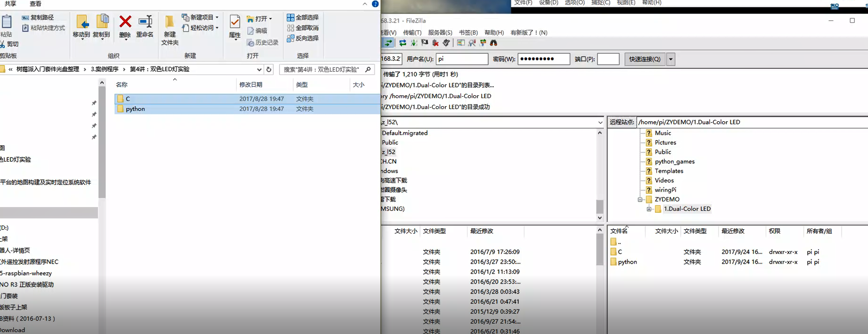Click the Rename icon in the ribbon
Image resolution: width=868 pixels, height=334 pixels.
[x=145, y=22]
